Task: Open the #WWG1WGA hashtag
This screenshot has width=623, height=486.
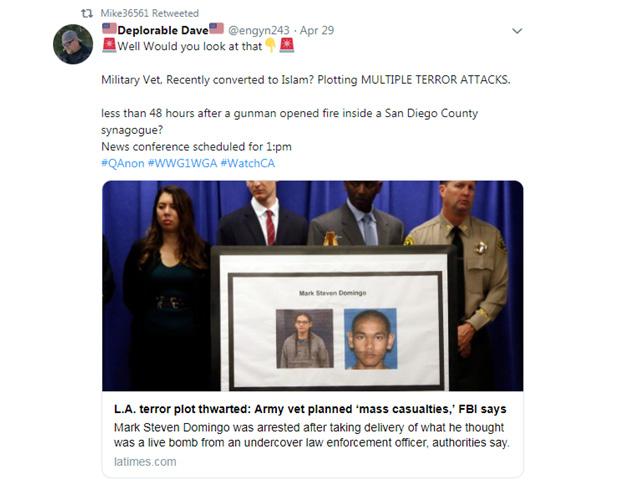Action: pyautogui.click(x=182, y=163)
